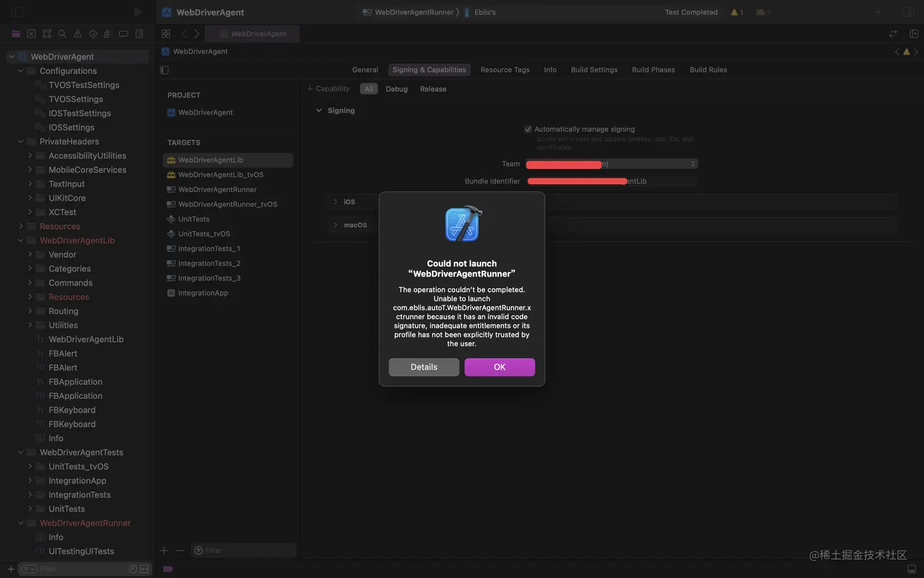Screen dimensions: 924x578
Task: Collapse the WebDriverAgentLib group
Action: [20, 240]
